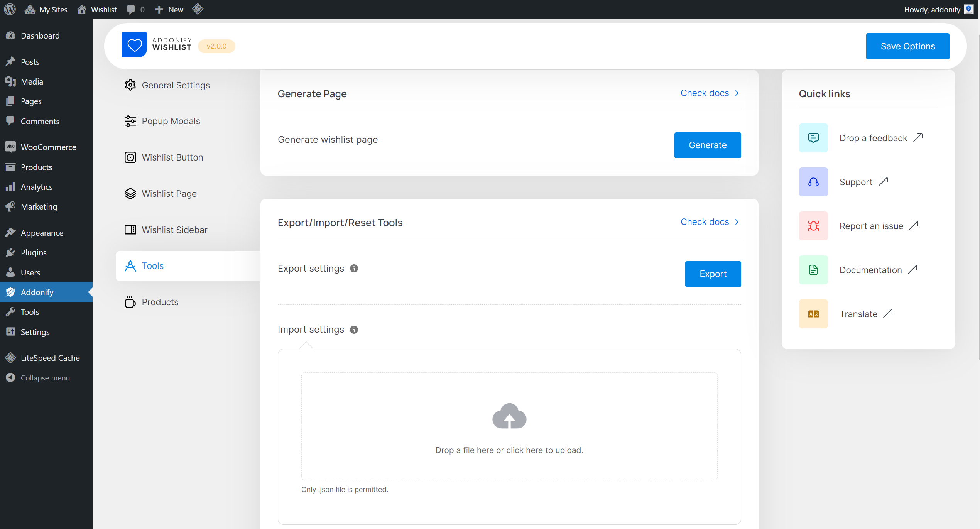Open the New content menu in admin bar

pos(169,9)
